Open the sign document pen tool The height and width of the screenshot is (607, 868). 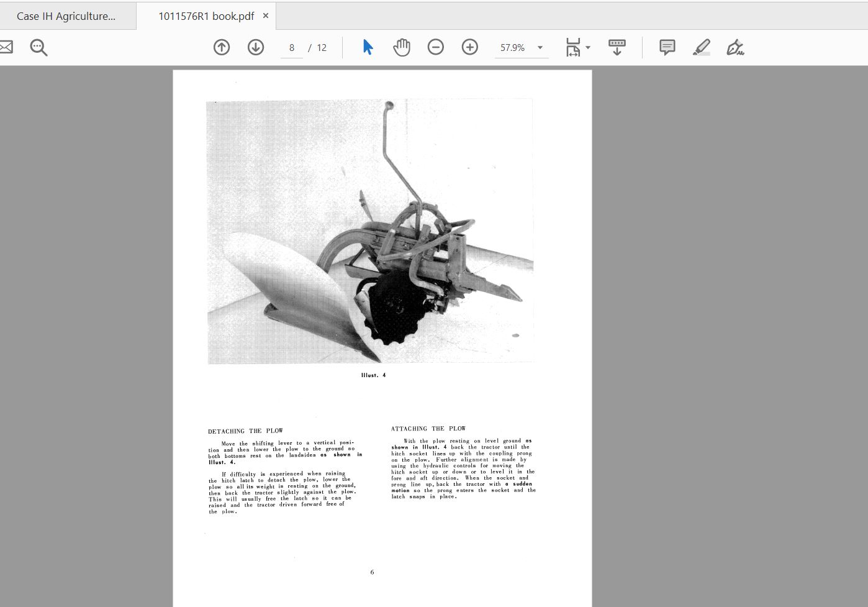click(735, 47)
